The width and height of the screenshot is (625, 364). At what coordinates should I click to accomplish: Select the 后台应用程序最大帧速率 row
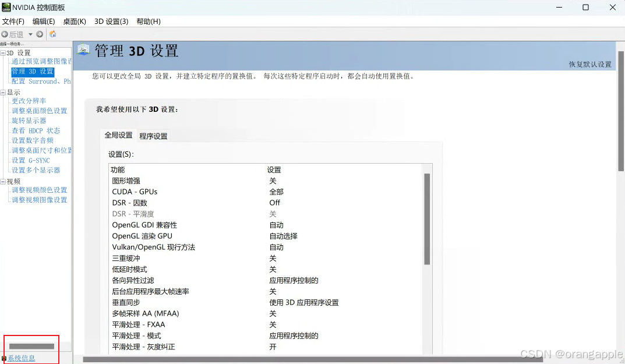point(265,291)
